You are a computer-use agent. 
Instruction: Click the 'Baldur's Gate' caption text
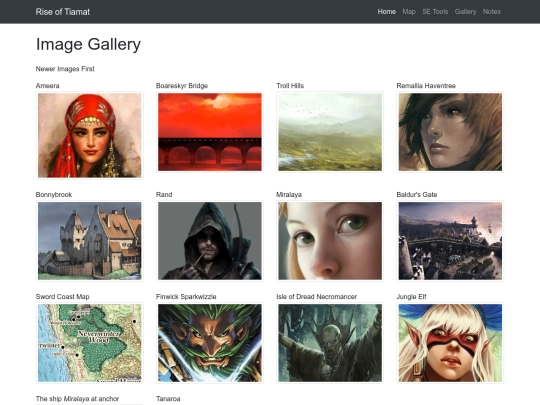pyautogui.click(x=417, y=195)
